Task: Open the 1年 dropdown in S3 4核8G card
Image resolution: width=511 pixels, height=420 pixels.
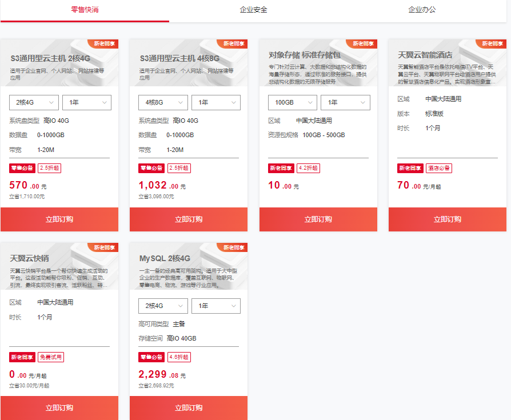Action: (216, 103)
